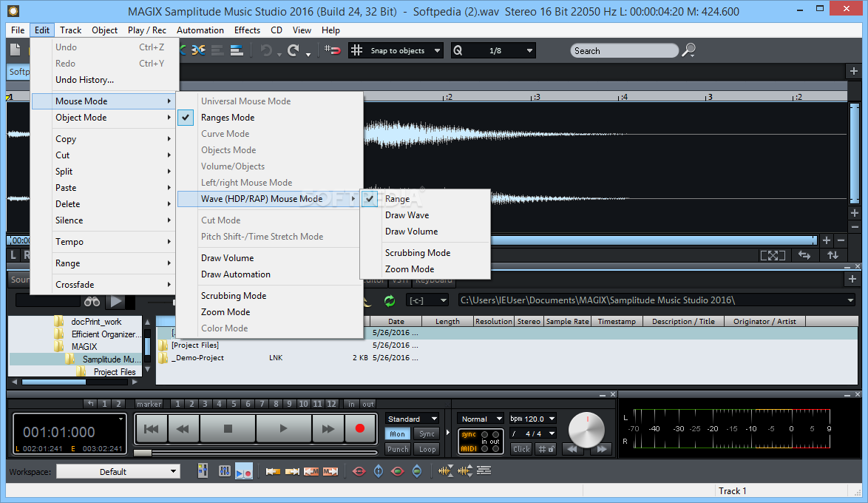Click the stacked bars align icon in top toolbar
Viewport: 868px width, 503px height.
[x=237, y=50]
